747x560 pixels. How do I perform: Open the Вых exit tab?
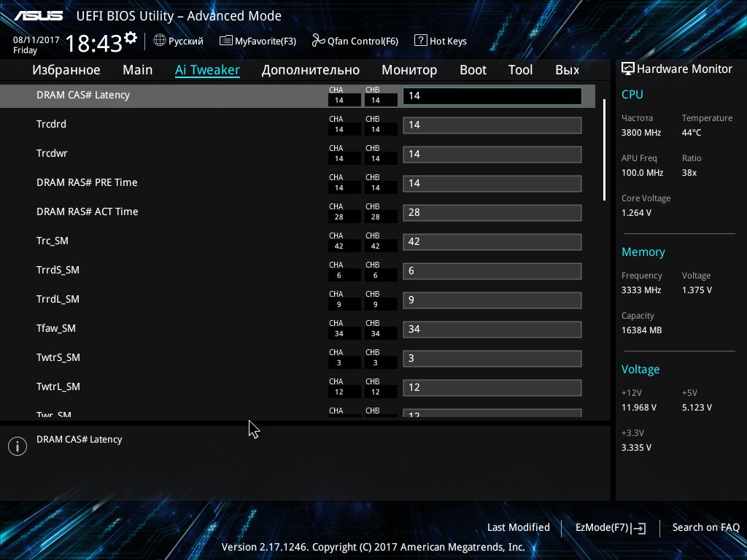567,70
